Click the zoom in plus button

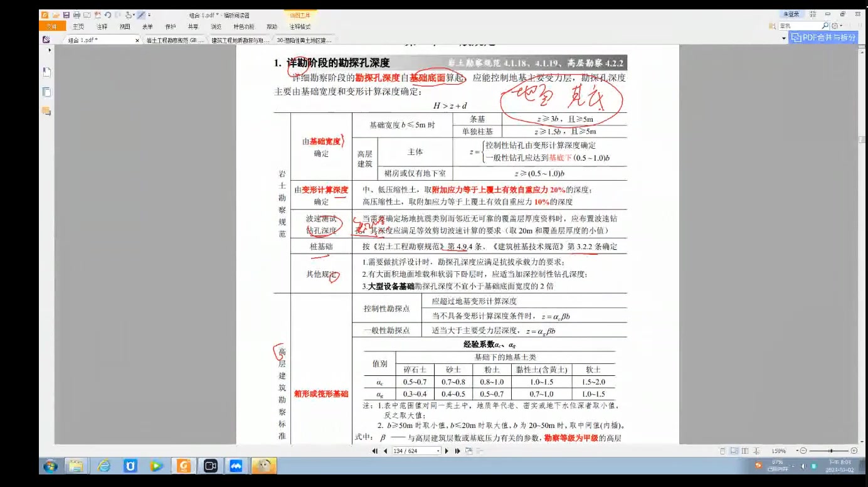854,451
